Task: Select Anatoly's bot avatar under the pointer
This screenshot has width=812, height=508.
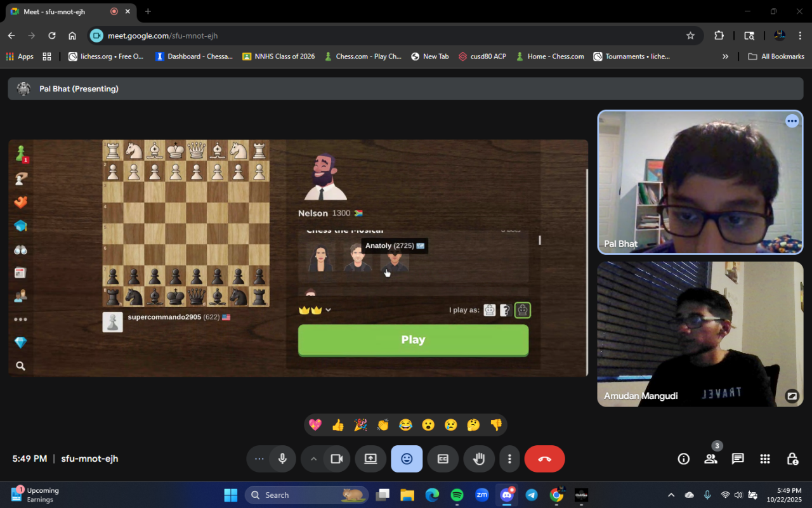Action: click(x=395, y=259)
